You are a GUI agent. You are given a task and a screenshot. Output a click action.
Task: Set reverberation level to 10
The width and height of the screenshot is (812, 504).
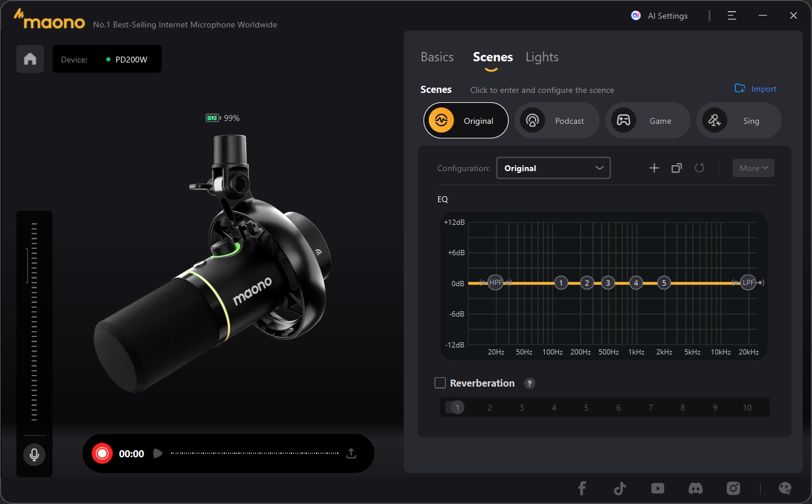click(x=747, y=408)
